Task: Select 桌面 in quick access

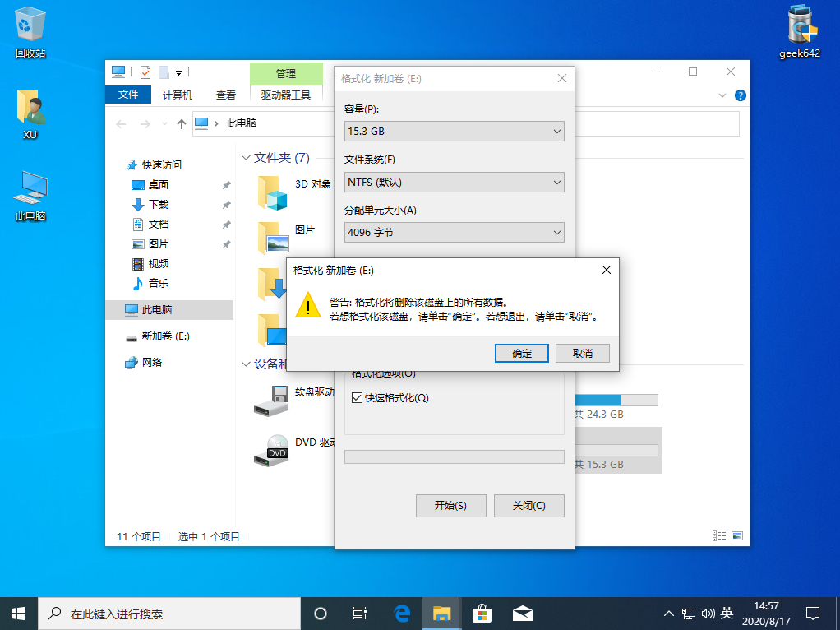Action: point(159,184)
